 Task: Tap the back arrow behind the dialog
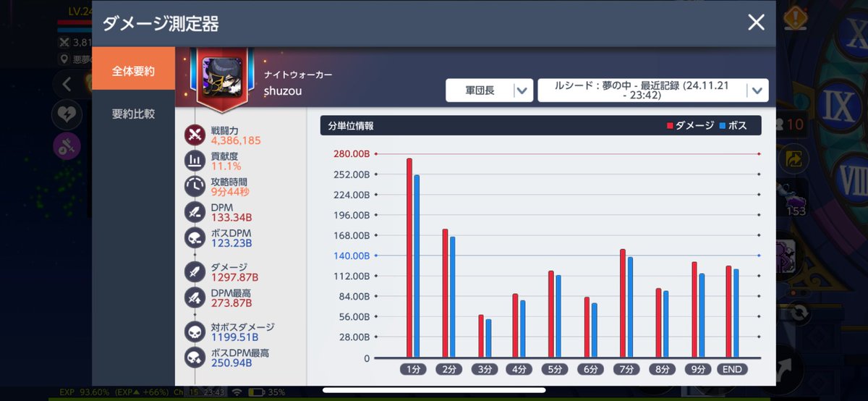coord(67,85)
